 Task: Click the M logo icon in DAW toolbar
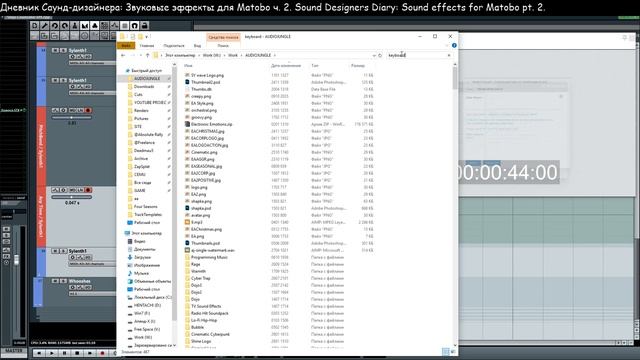pos(84,26)
